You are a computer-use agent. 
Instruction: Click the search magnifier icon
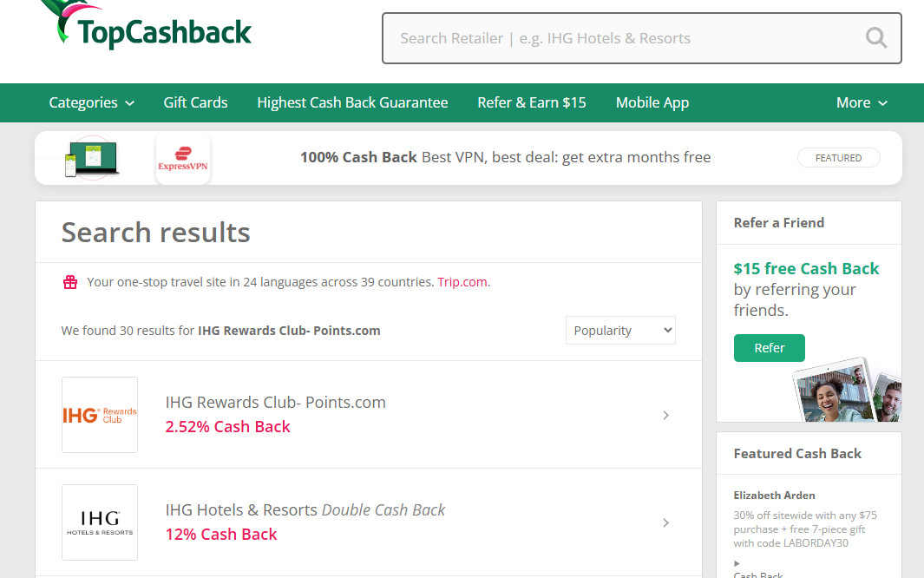pyautogui.click(x=876, y=38)
